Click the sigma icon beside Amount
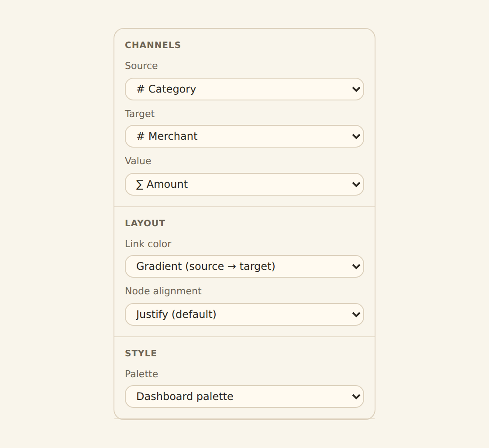 pyautogui.click(x=139, y=184)
